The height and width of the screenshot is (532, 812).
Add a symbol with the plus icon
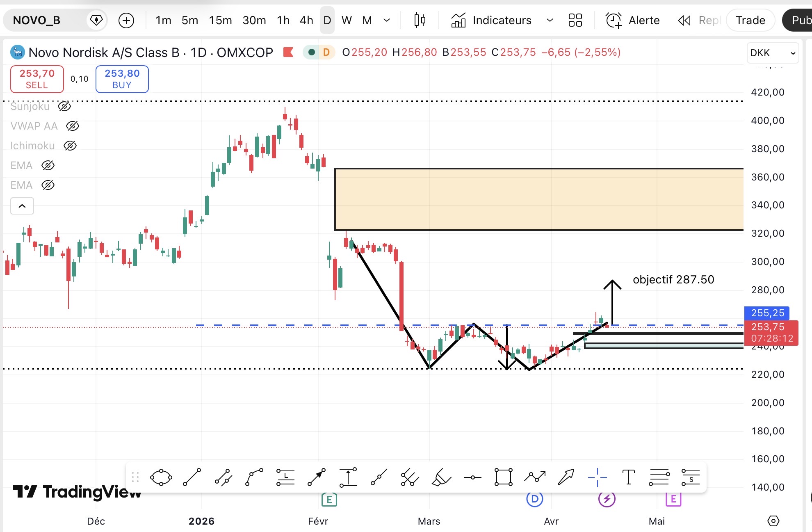(126, 20)
